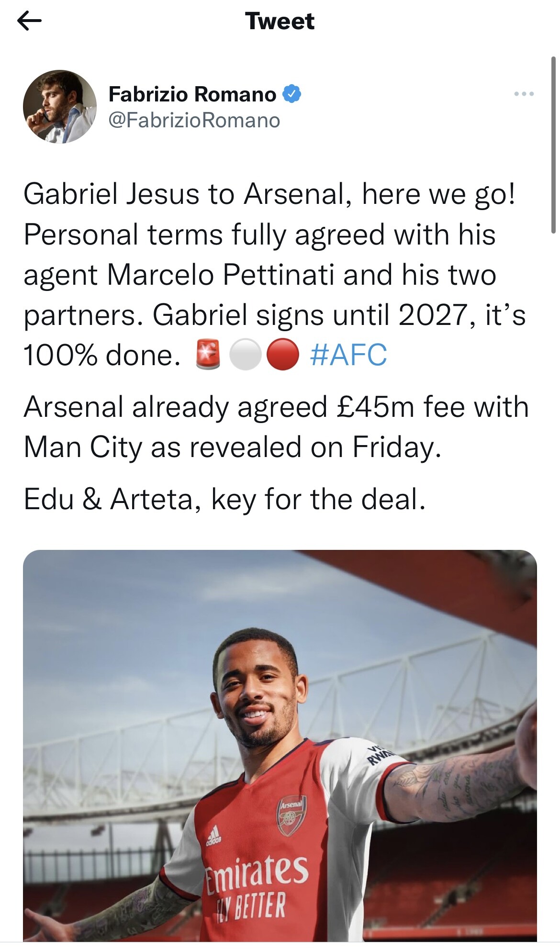Open the three-dot more options menu
The image size is (560, 949).
(524, 94)
